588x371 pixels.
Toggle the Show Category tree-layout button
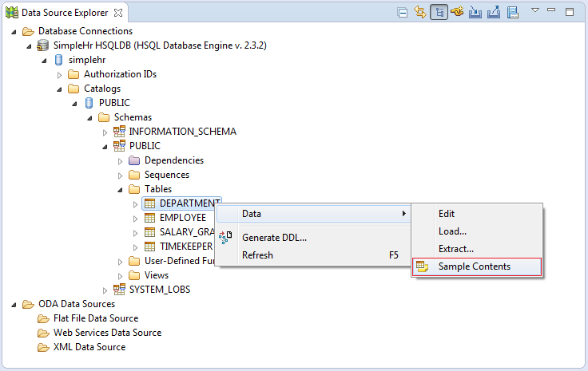[x=439, y=12]
